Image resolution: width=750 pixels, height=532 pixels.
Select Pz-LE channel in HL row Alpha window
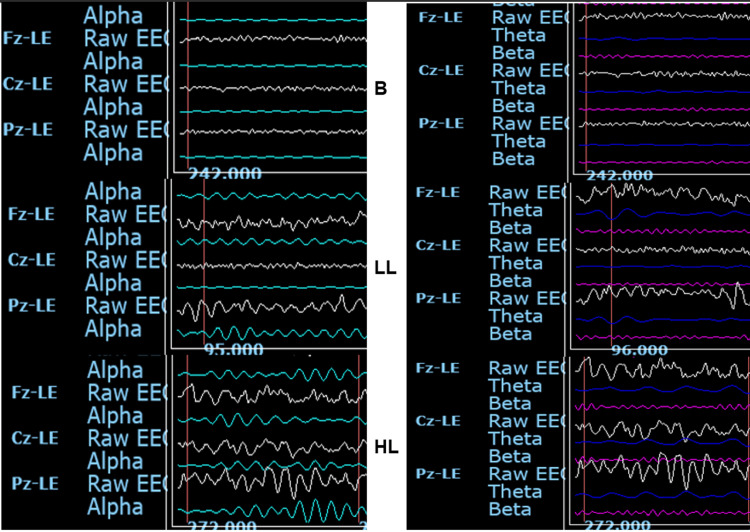(35, 483)
